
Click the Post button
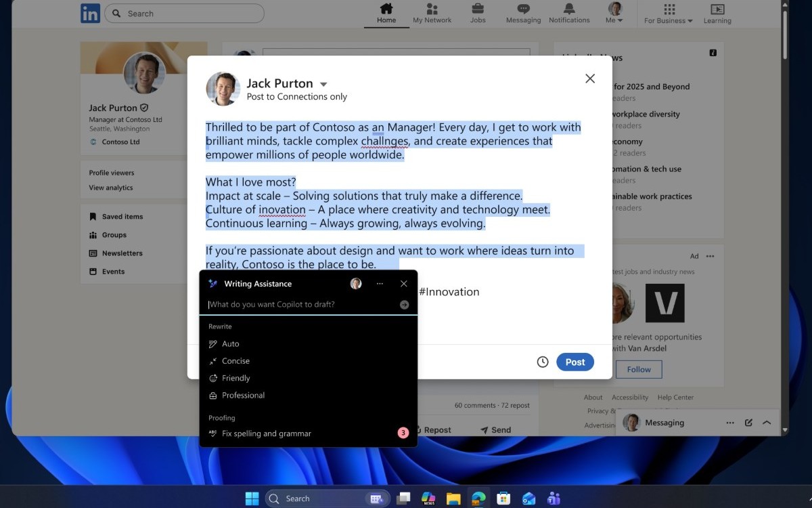click(574, 362)
